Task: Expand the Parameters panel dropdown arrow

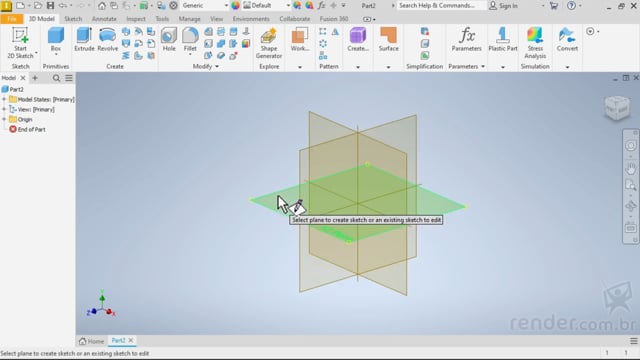Action: point(483,67)
